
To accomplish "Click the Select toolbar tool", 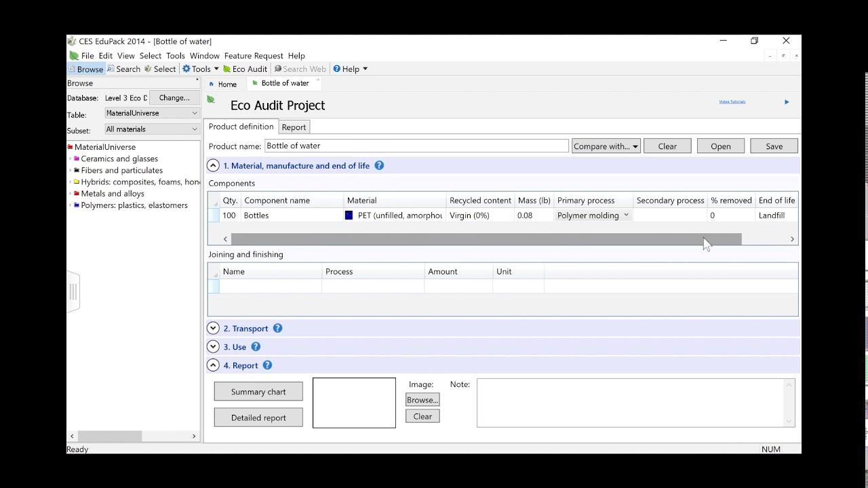I will tap(160, 69).
